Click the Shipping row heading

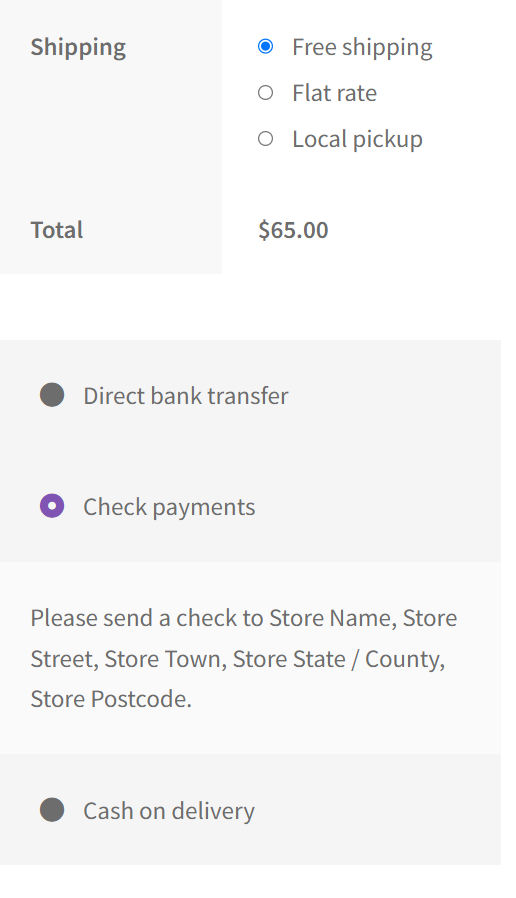(x=78, y=48)
